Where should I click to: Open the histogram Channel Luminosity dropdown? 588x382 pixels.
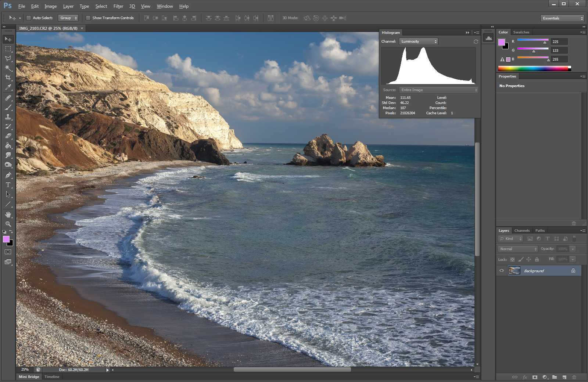pyautogui.click(x=419, y=42)
